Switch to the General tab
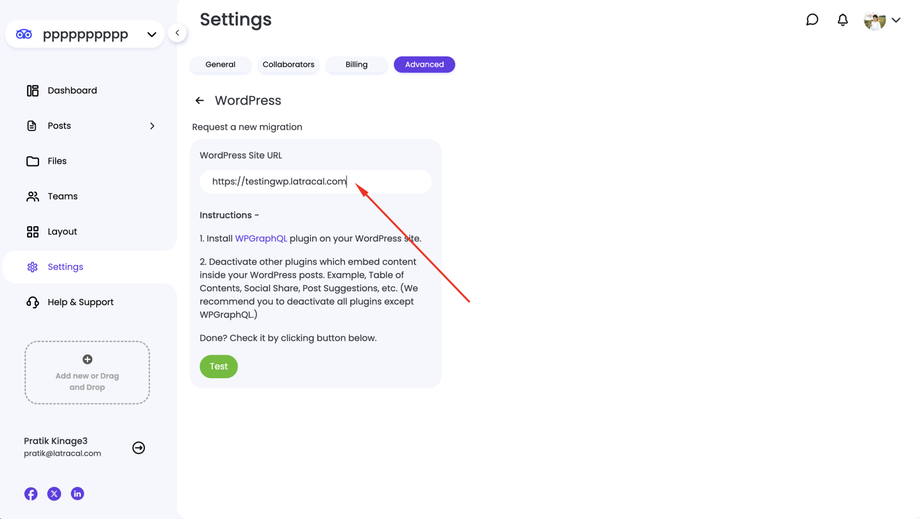The width and height of the screenshot is (920, 519). 220,65
